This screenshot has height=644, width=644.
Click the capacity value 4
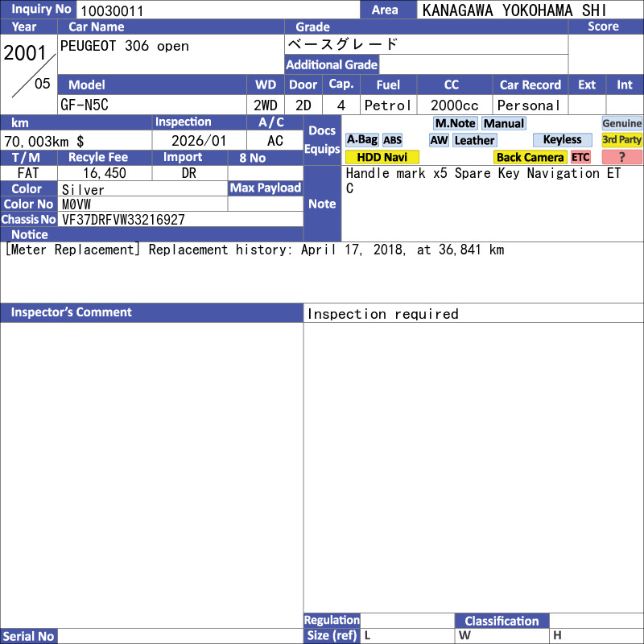click(341, 105)
